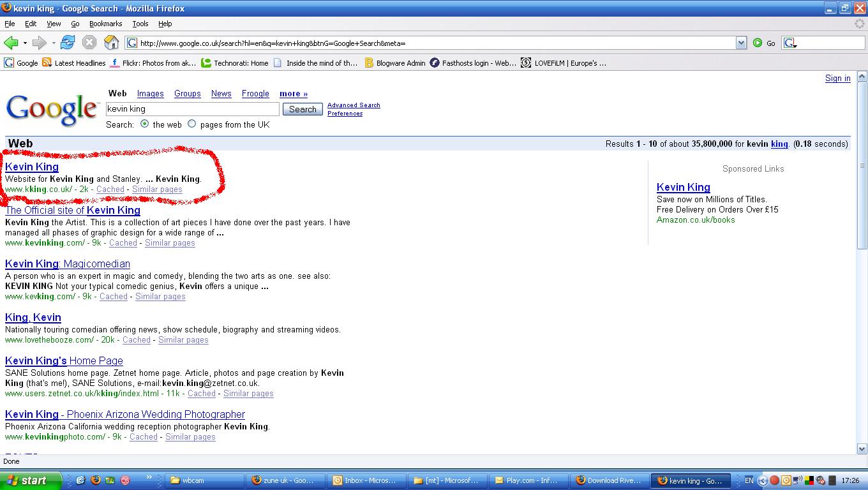
Task: Open the Go menu
Action: (75, 24)
